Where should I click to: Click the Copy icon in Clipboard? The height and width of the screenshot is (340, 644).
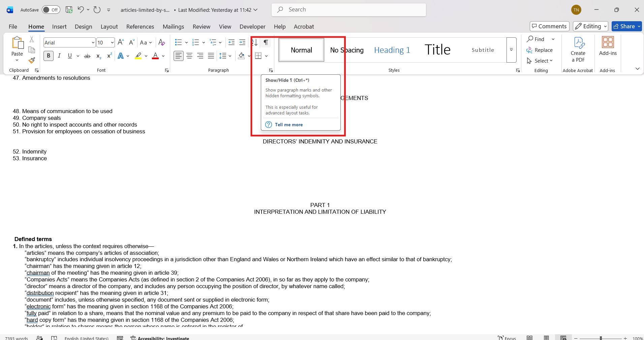point(32,50)
